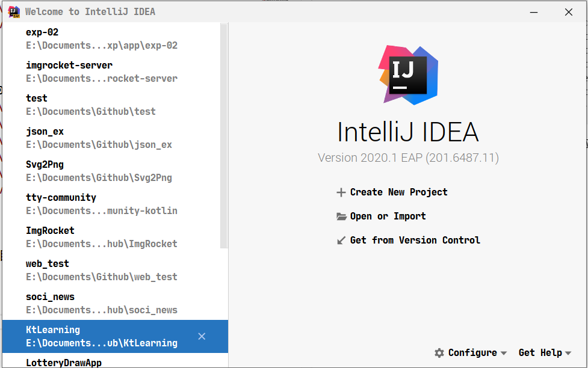Open the imgrocket-server project
Screen dimensions: 588x368
pyautogui.click(x=102, y=72)
